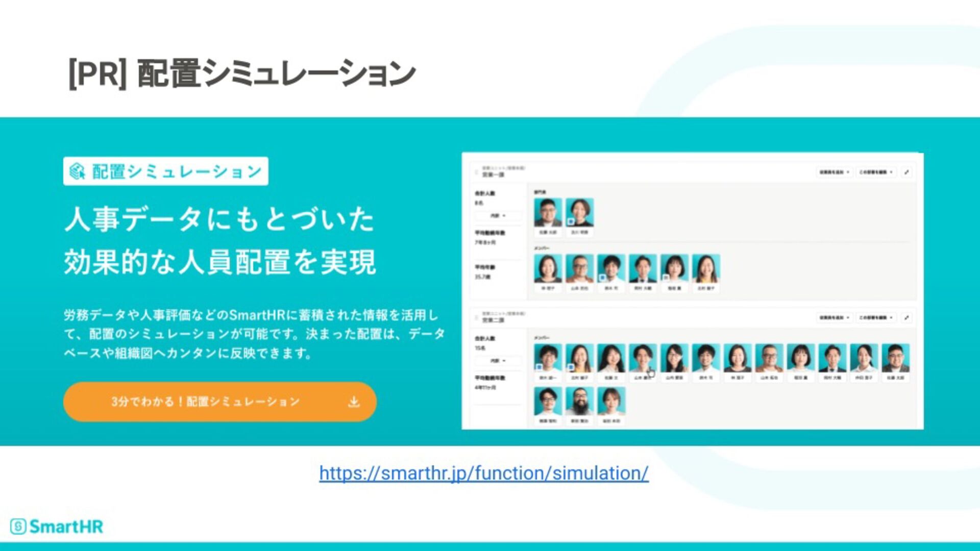Click the drag handle beside 営業二課 title
This screenshot has height=551, width=980.
tap(477, 317)
